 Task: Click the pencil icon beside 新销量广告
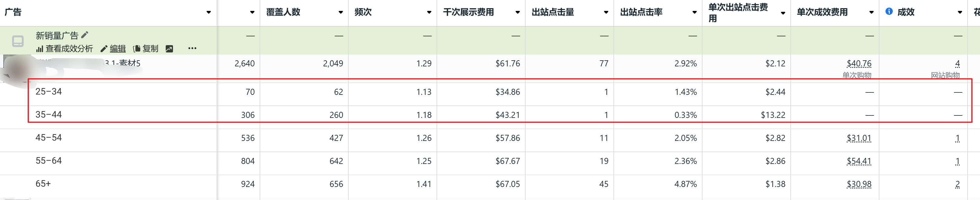pos(85,35)
